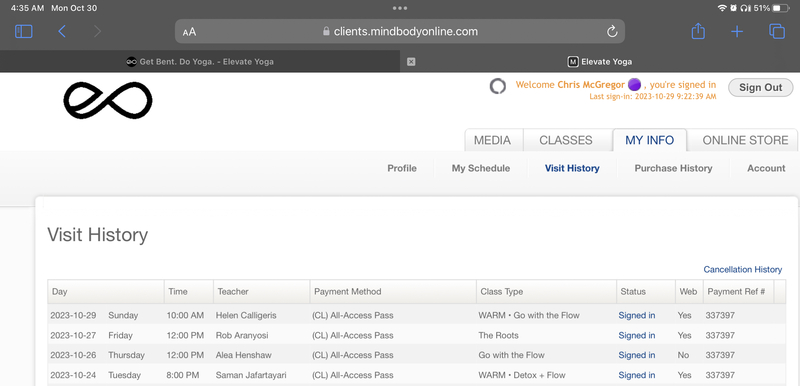The image size is (800, 386).
Task: Open the CLASSES tab
Action: (566, 140)
